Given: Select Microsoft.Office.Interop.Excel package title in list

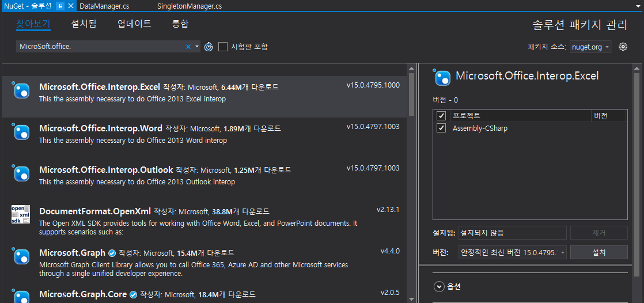Looking at the screenshot, I should click(100, 87).
